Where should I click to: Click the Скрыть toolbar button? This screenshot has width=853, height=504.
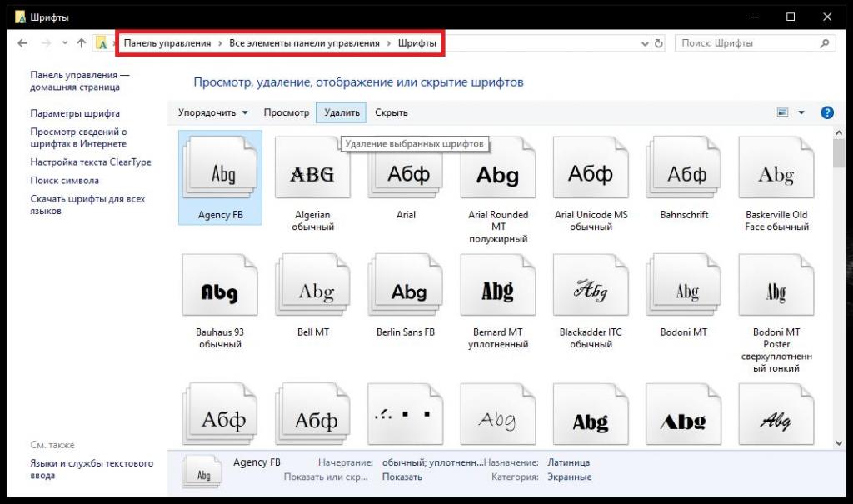pyautogui.click(x=392, y=112)
